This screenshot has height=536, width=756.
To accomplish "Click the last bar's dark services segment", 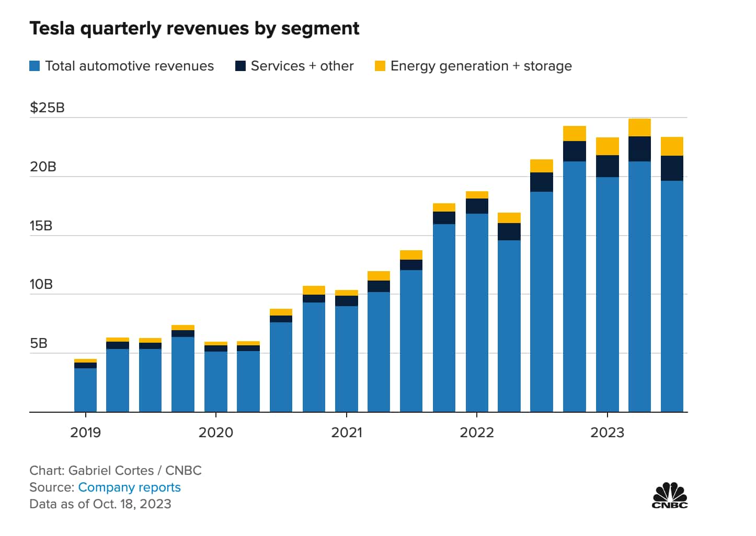I will 672,168.
